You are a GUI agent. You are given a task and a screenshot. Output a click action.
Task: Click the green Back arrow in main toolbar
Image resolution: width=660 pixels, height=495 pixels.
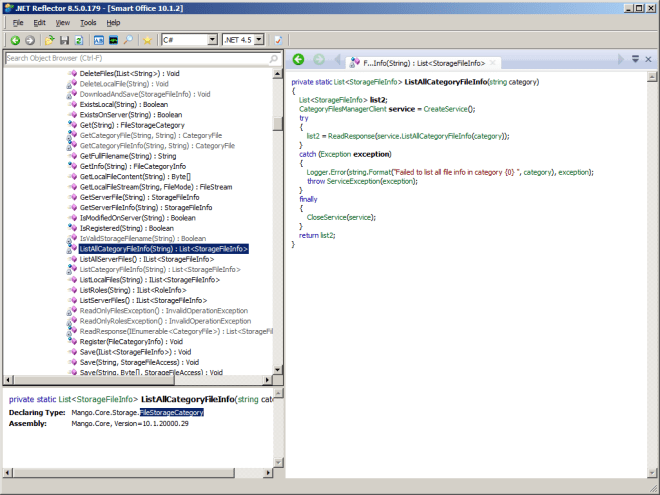14,40
